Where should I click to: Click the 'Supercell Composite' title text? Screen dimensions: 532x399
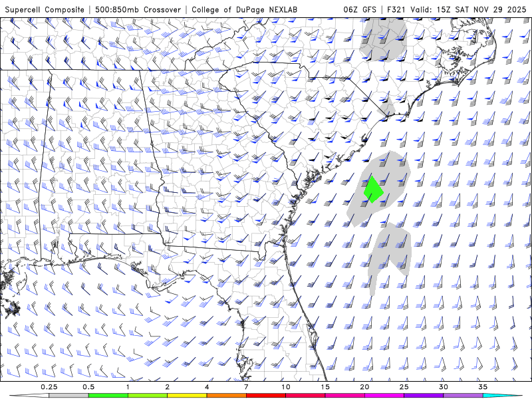(45, 9)
